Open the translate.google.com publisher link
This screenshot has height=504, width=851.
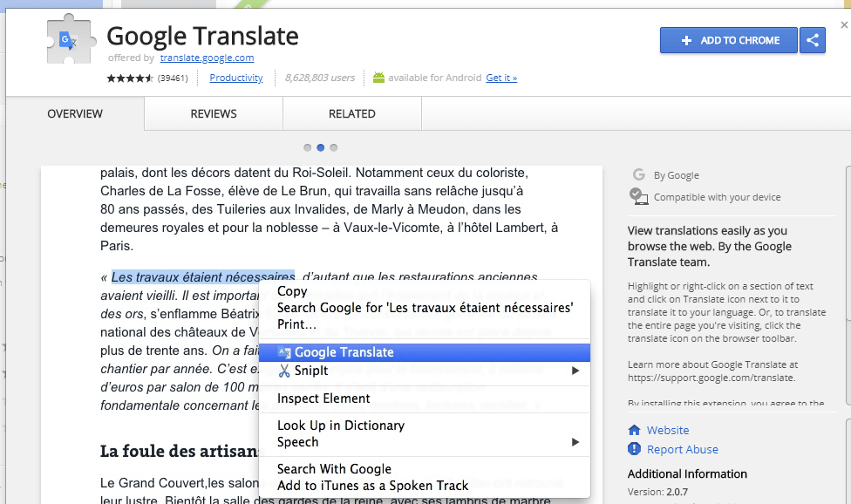coord(207,58)
